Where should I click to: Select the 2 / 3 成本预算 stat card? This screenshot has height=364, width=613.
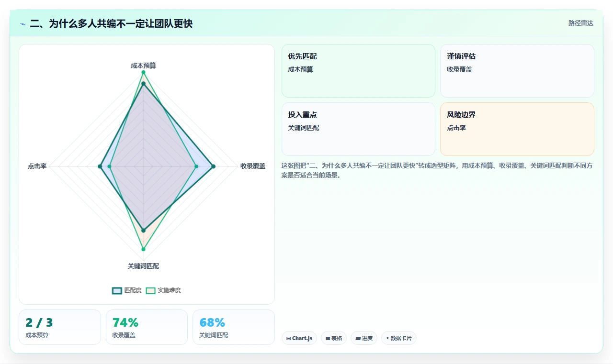pos(60,327)
